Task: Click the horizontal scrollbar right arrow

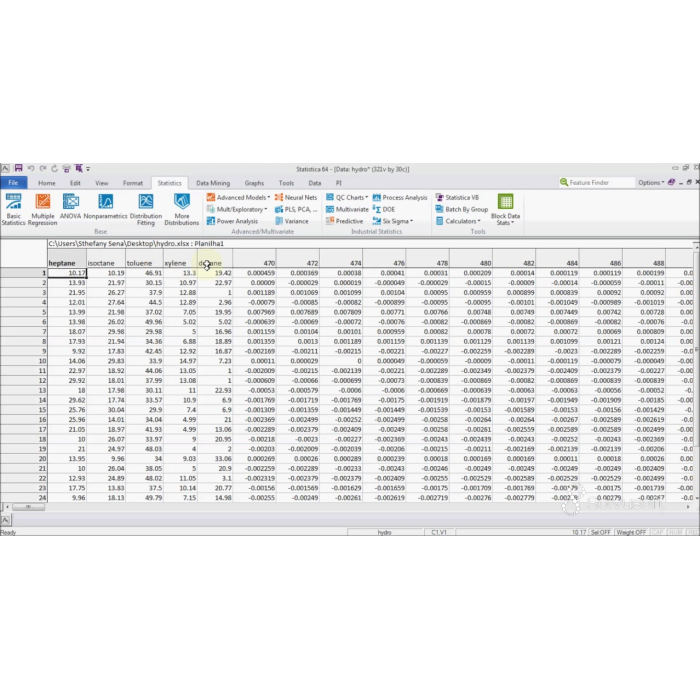Action: (x=688, y=507)
